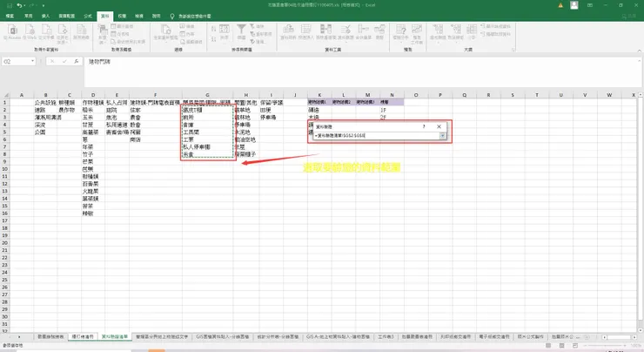
Task: Click the range input field in validation dialog
Action: pyautogui.click(x=376, y=135)
